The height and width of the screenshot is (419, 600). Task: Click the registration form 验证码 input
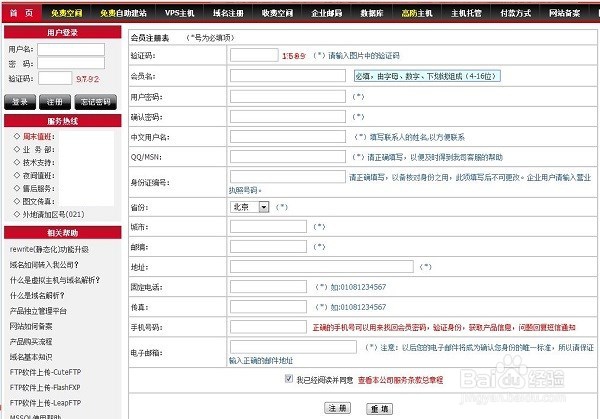click(254, 55)
